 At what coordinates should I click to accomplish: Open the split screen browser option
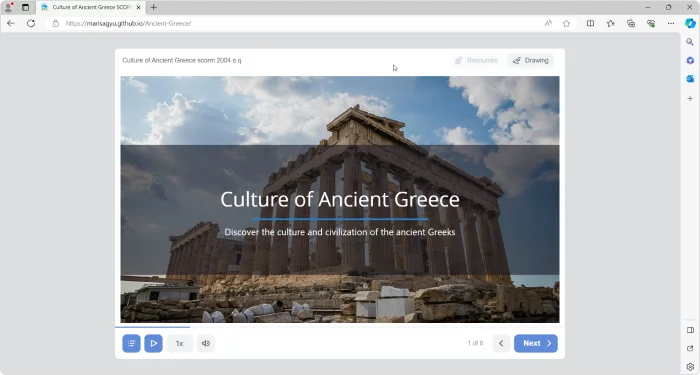(x=590, y=23)
